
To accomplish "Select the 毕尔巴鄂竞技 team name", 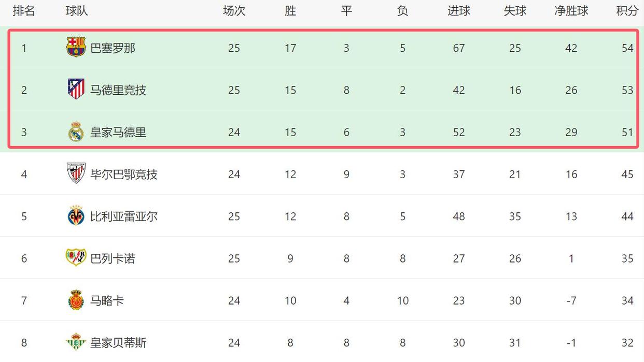I will [x=124, y=174].
